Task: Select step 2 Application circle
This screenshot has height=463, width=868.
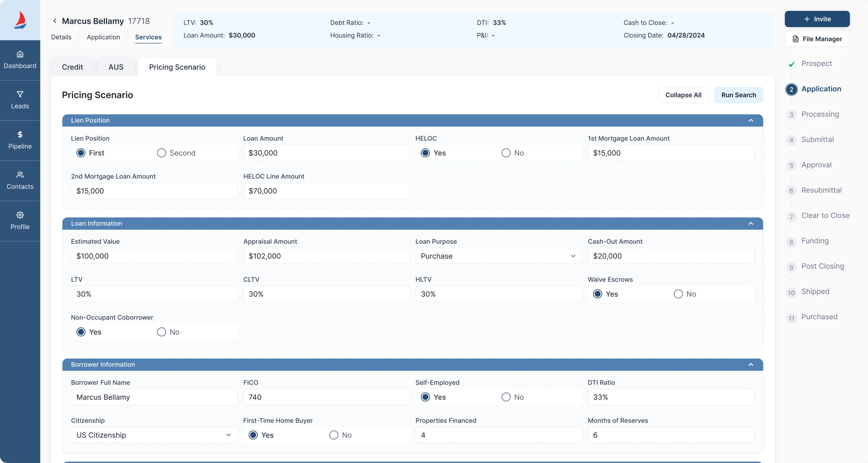Action: pos(791,90)
